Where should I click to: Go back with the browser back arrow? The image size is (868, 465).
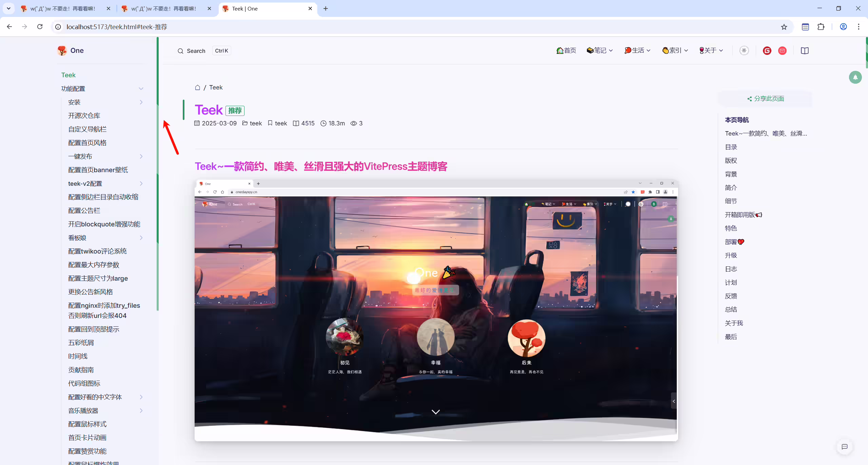point(9,27)
